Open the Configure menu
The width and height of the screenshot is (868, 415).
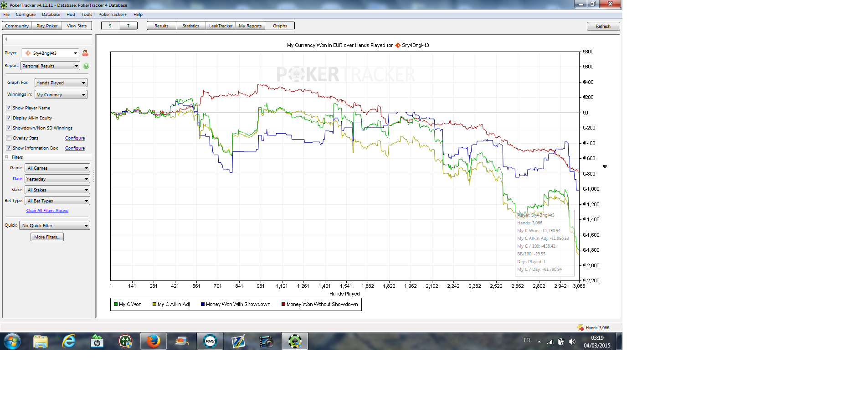(x=26, y=15)
